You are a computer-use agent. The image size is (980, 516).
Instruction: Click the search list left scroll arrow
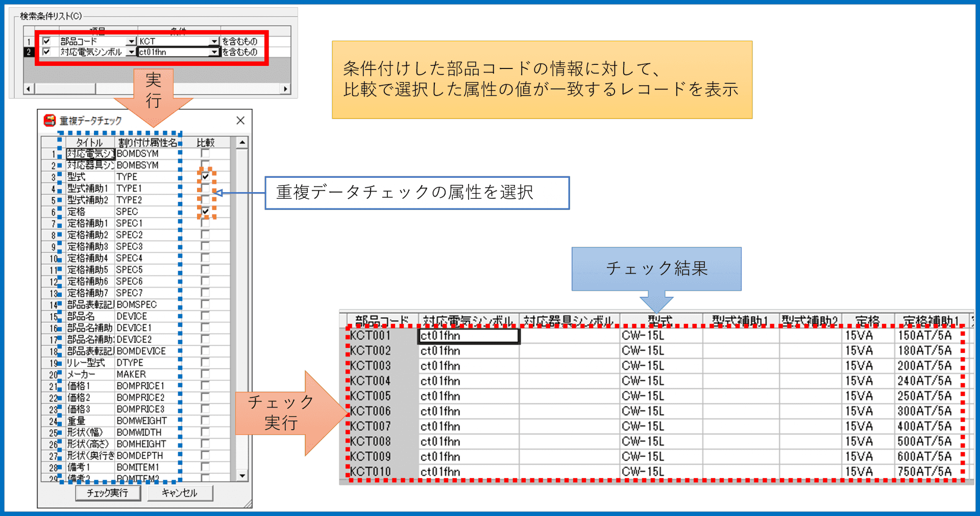click(x=29, y=89)
